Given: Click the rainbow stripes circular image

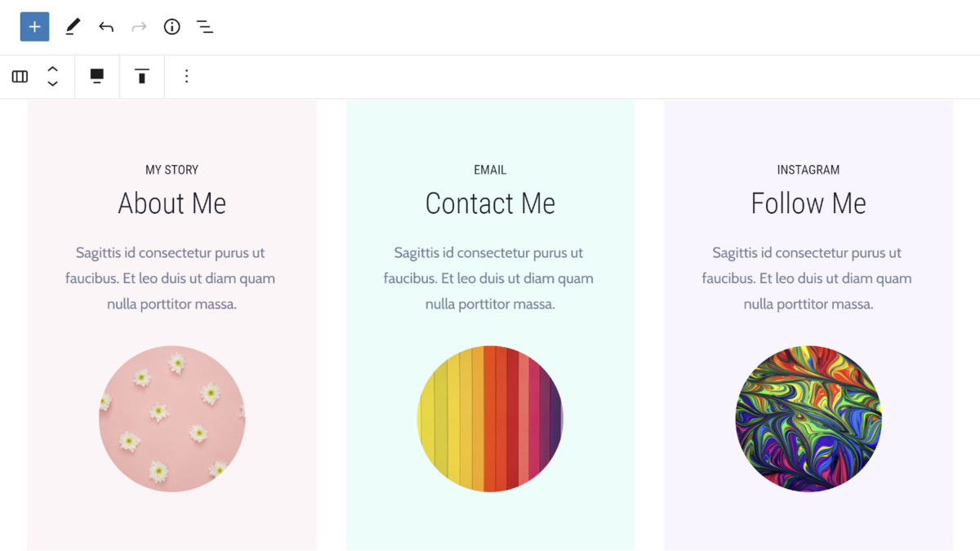Looking at the screenshot, I should [490, 419].
